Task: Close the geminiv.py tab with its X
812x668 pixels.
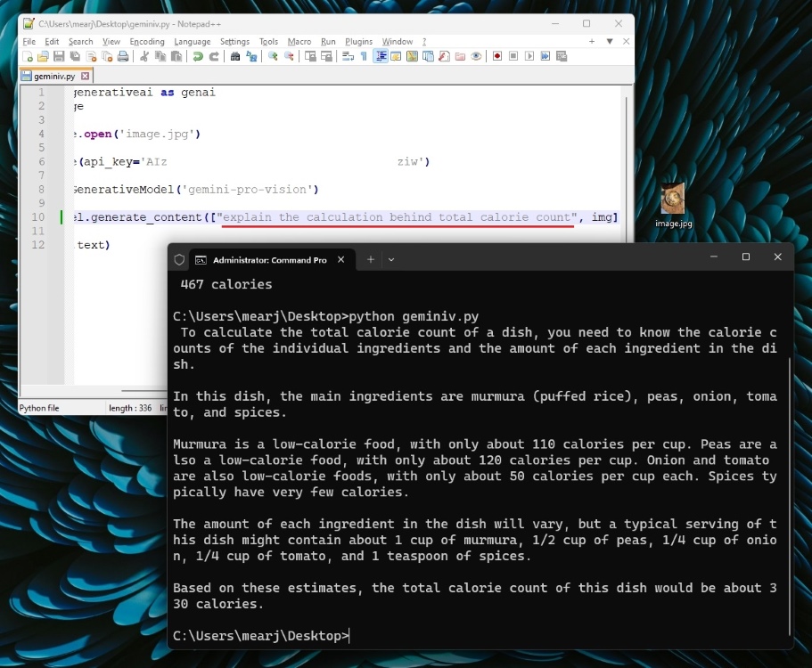Action: pos(86,77)
